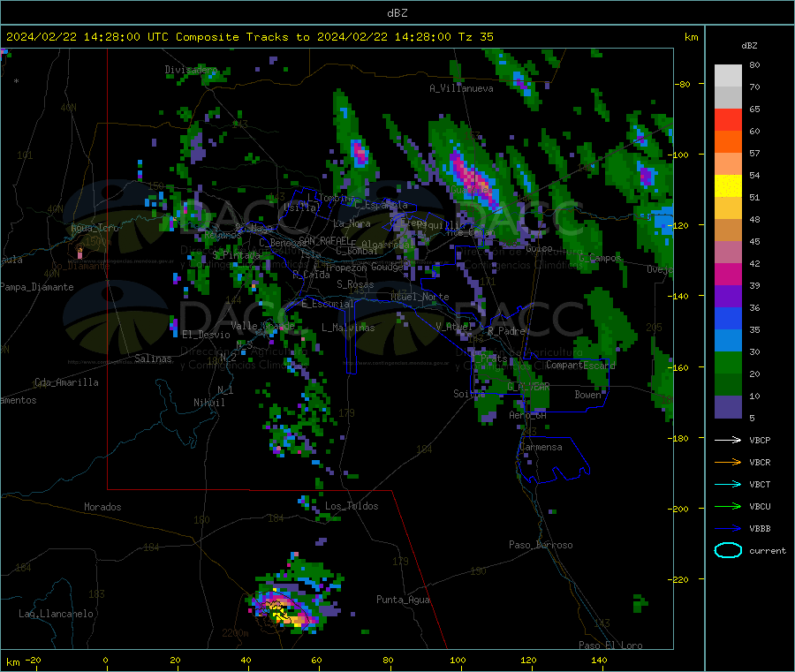Click the white VBCP arrow legend icon
Image resolution: width=795 pixels, height=672 pixels.
click(x=728, y=440)
